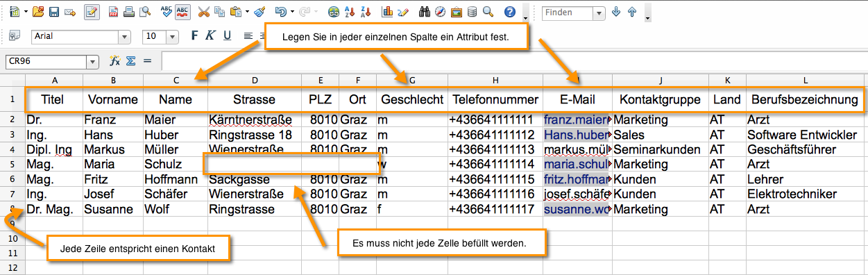Insert a hyperlink
The width and height of the screenshot is (868, 275).
(x=334, y=12)
